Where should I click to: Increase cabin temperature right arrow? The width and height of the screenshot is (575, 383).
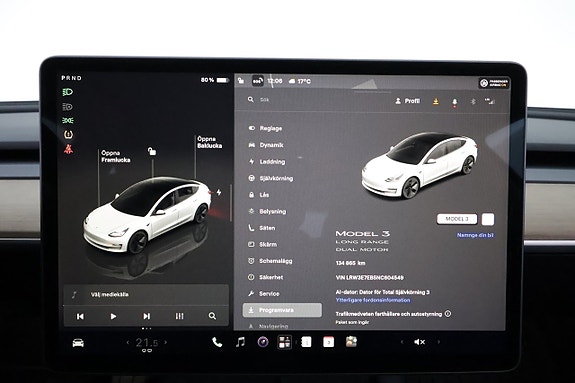(166, 342)
